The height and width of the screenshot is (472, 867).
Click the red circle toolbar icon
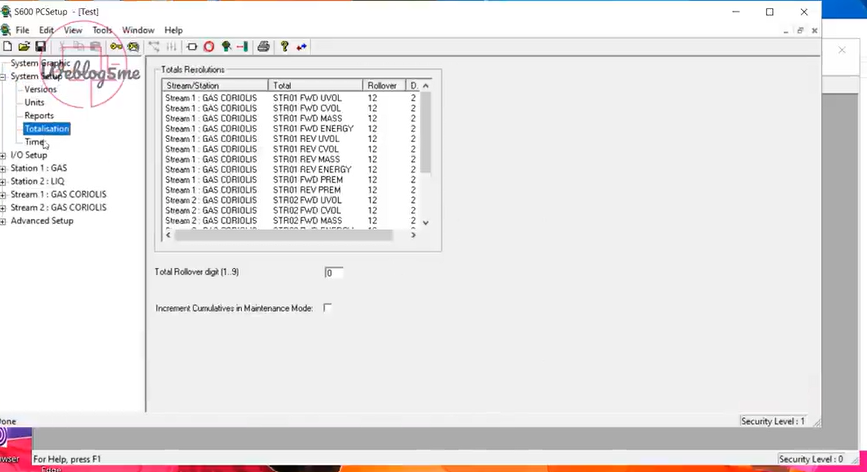(209, 47)
